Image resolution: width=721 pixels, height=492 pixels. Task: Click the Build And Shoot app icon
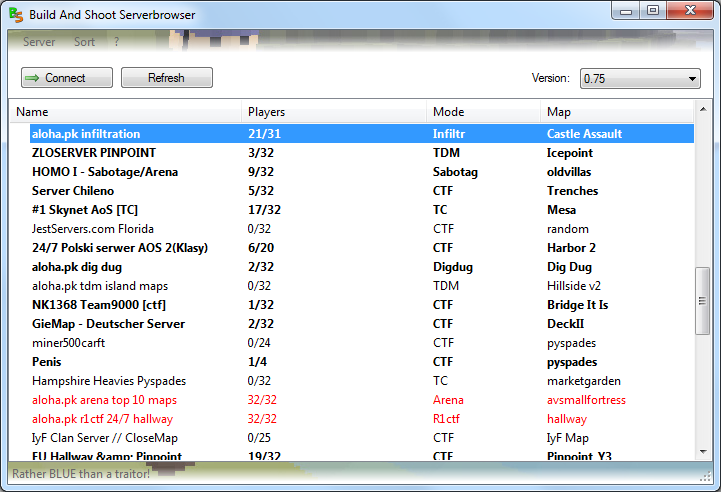17,15
